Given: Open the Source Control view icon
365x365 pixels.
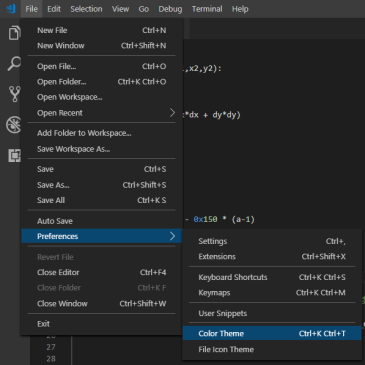Looking at the screenshot, I should point(14,94).
